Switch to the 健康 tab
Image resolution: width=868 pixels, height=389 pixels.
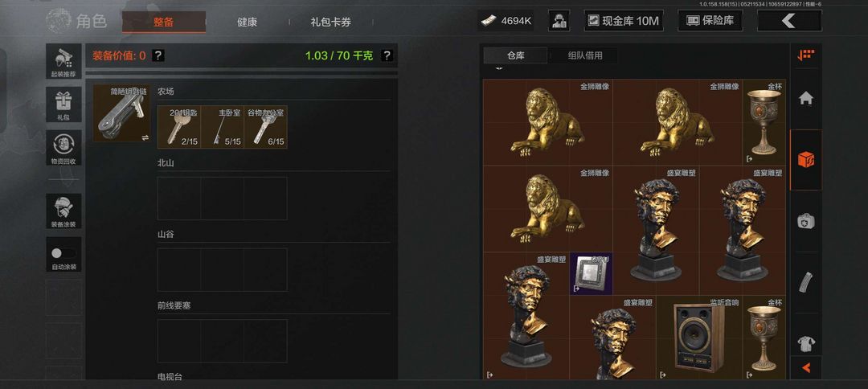247,23
